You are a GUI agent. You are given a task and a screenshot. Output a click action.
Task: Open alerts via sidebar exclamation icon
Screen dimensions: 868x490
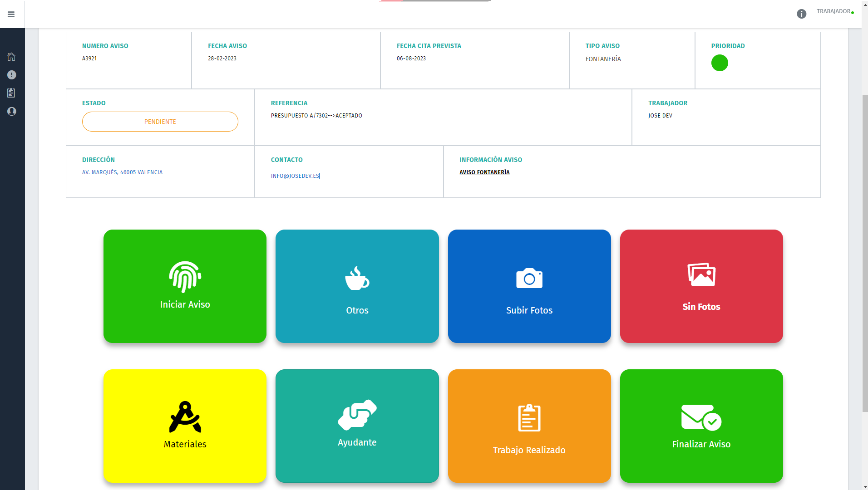click(x=11, y=75)
